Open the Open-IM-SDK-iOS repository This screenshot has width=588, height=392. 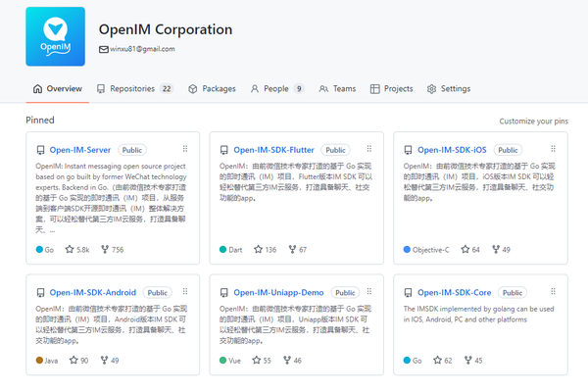[x=452, y=150]
